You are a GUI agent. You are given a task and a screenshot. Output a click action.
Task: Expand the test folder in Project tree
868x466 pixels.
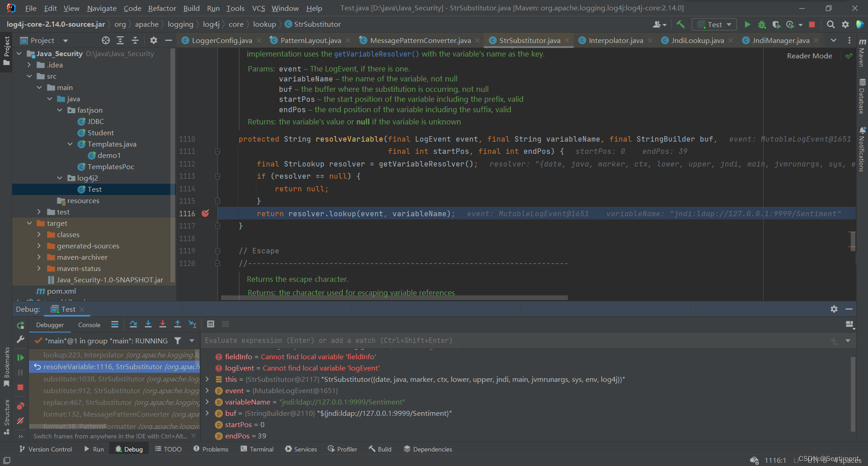pyautogui.click(x=39, y=212)
